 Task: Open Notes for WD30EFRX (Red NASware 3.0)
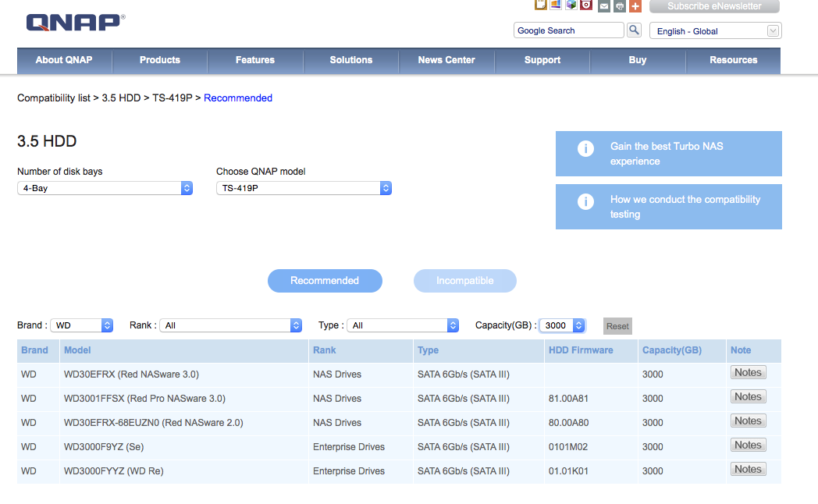tap(748, 373)
